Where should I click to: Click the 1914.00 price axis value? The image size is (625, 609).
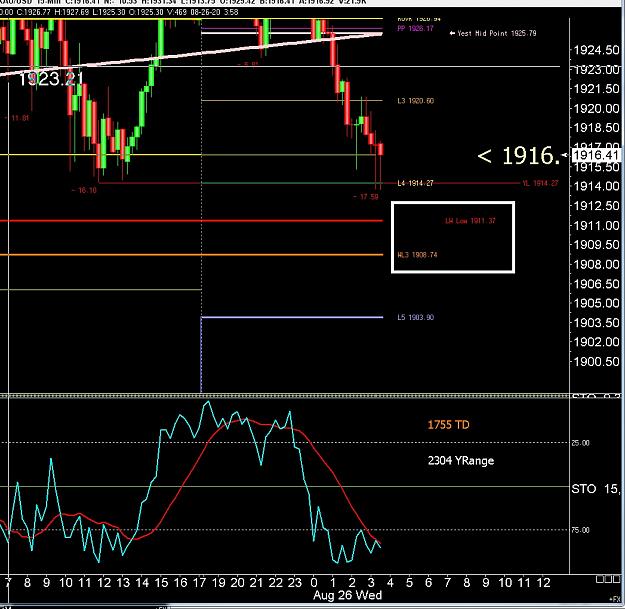596,186
